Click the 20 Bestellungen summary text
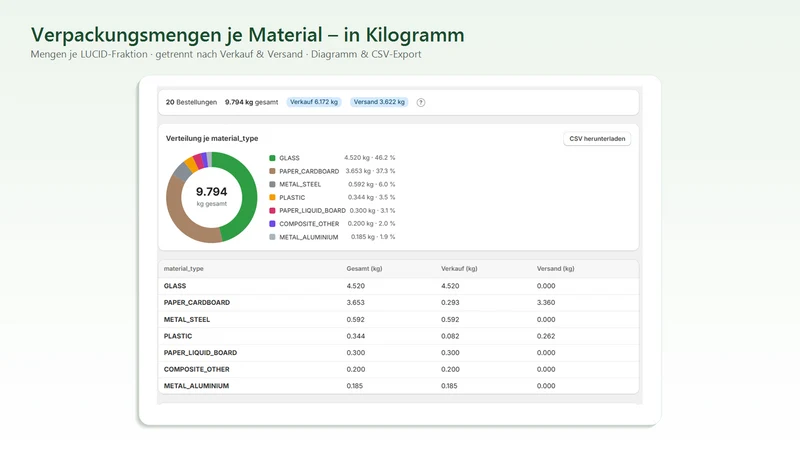800x450 pixels. tap(191, 103)
